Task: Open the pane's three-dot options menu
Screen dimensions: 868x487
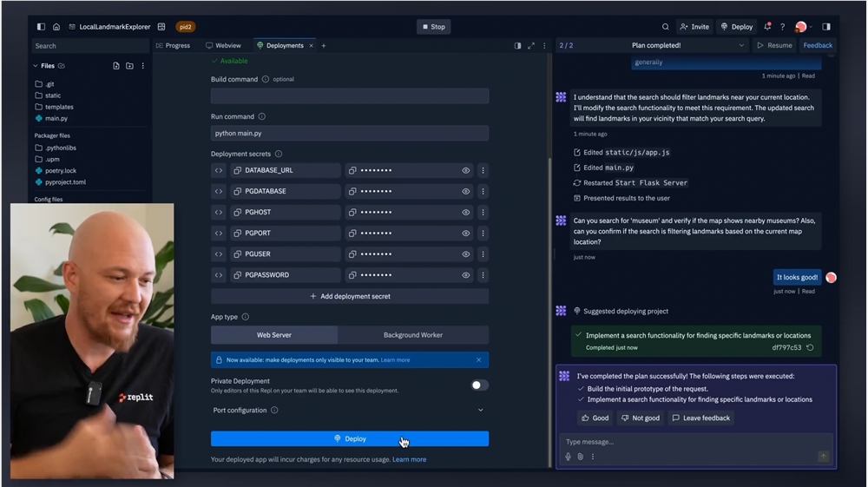Action: [x=544, y=46]
